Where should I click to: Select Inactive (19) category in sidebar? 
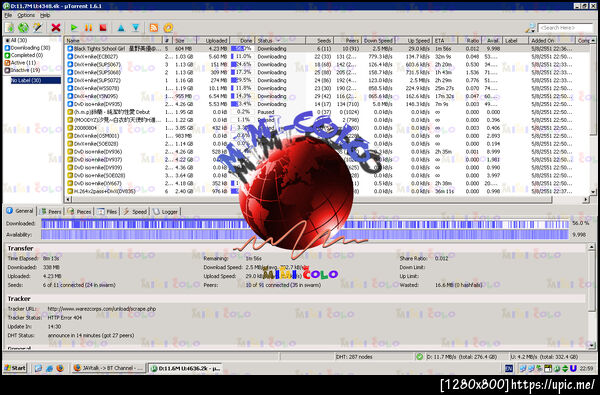(23, 70)
